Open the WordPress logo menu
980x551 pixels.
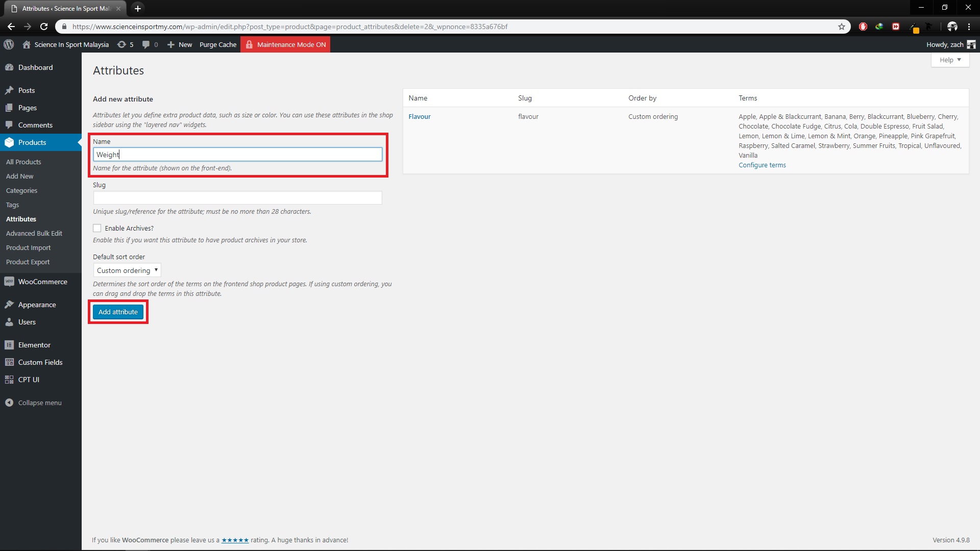coord(9,44)
